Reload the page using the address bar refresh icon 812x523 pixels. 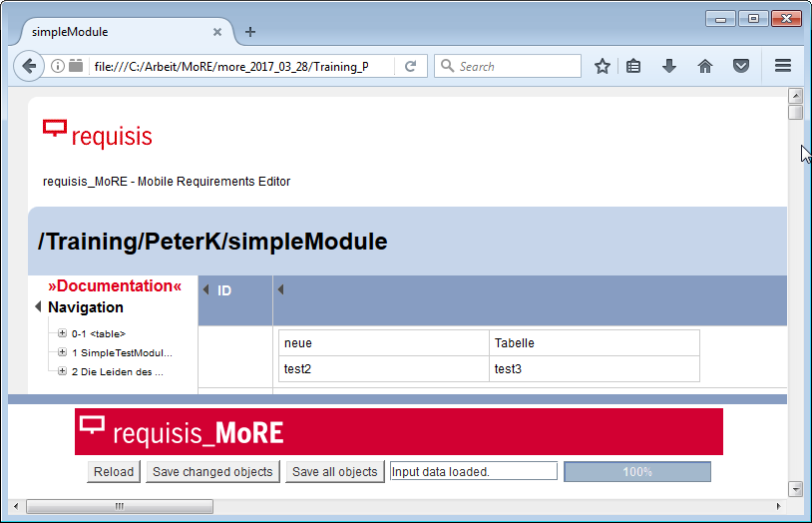pyautogui.click(x=411, y=66)
